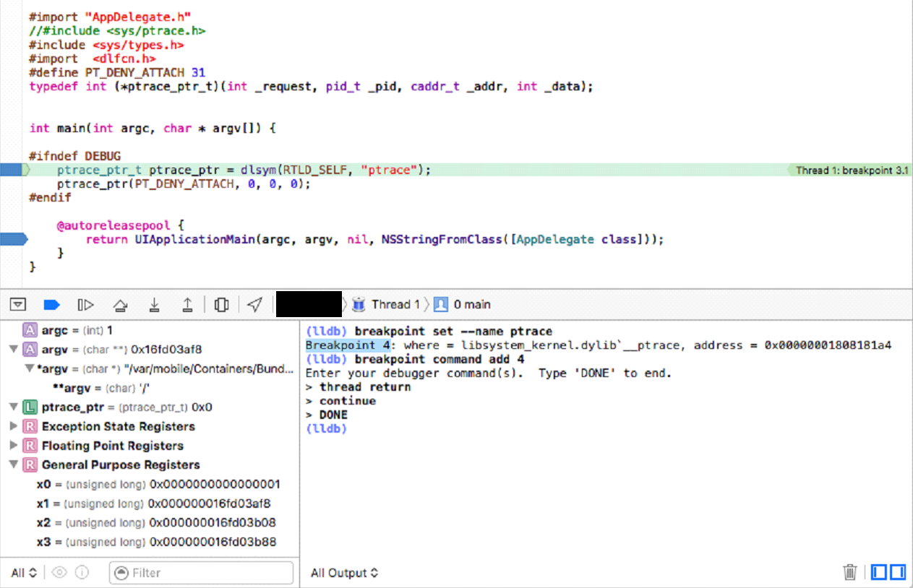913x588 pixels.
Task: Click the '@autoreleasepool' keyword
Action: pyautogui.click(x=113, y=225)
